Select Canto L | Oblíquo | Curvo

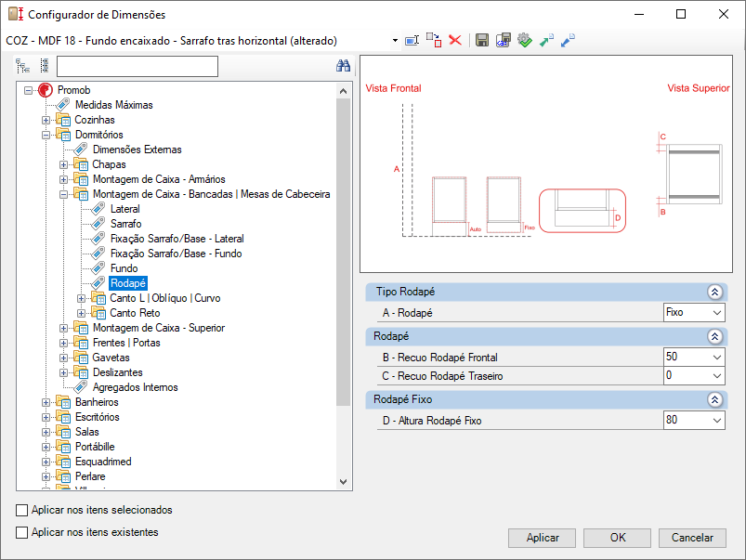click(165, 298)
